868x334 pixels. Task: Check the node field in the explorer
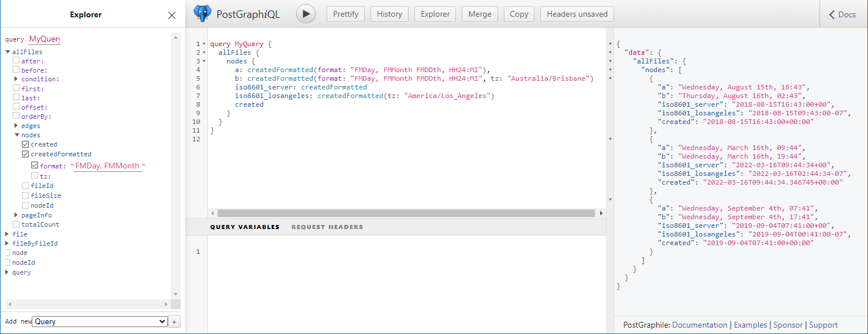(7, 253)
